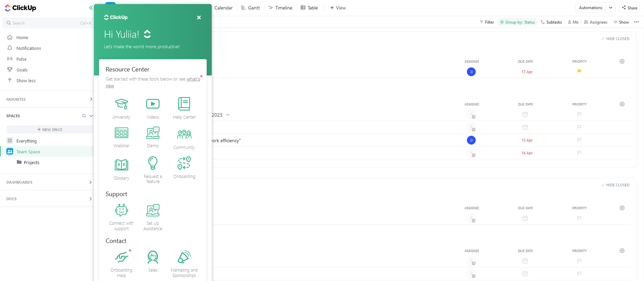Click the Onboarding Help handshake icon

pos(122,257)
